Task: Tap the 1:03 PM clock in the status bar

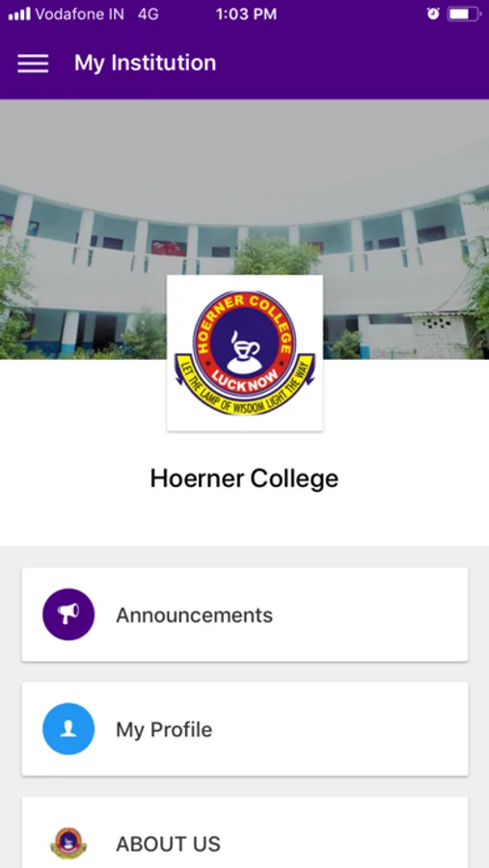Action: coord(247,14)
